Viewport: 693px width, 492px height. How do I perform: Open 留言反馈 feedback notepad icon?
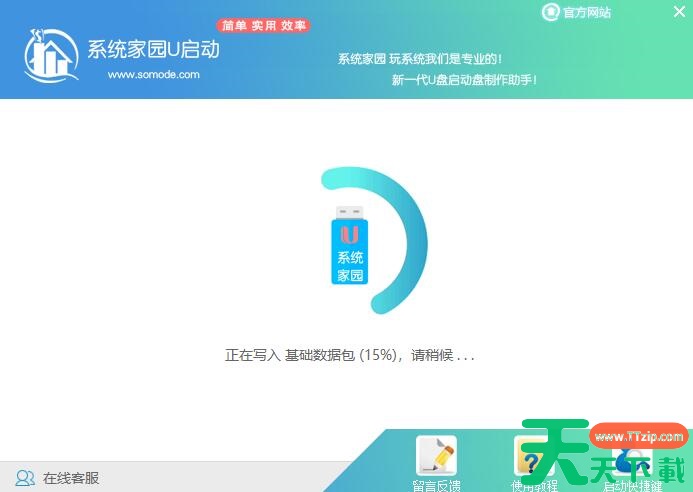pos(436,455)
